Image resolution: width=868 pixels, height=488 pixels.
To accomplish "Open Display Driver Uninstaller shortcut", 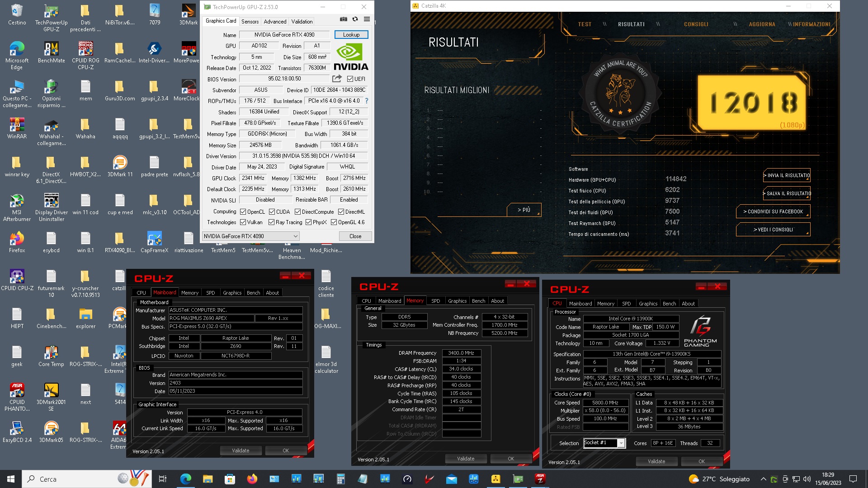I will pos(51,208).
